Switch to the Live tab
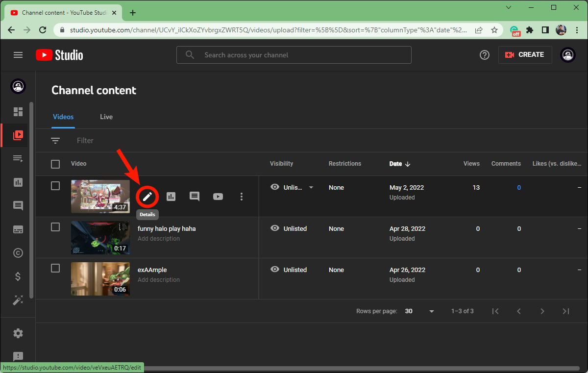 [x=106, y=117]
